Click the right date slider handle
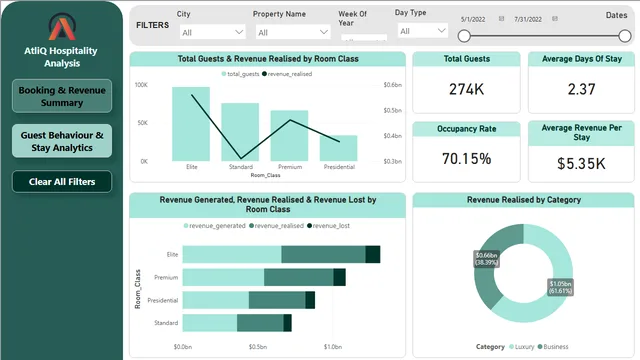Image resolution: width=640 pixels, height=360 pixels. click(x=624, y=36)
